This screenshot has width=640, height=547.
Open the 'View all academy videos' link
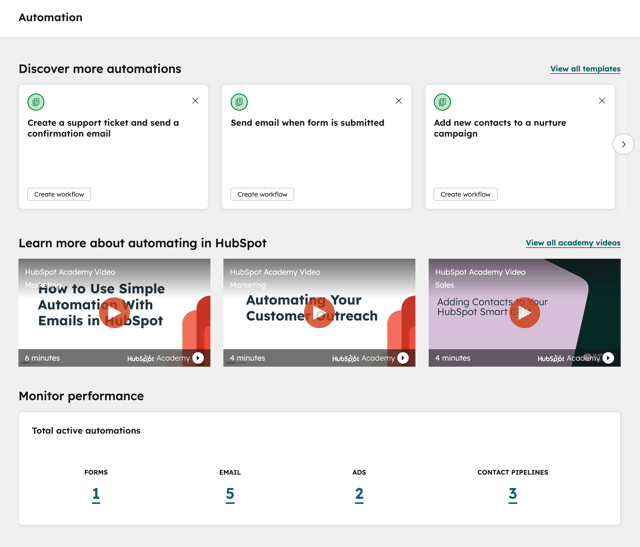point(573,243)
